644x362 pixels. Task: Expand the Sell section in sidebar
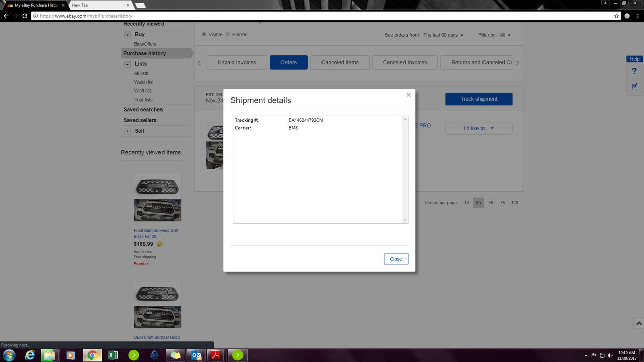128,131
